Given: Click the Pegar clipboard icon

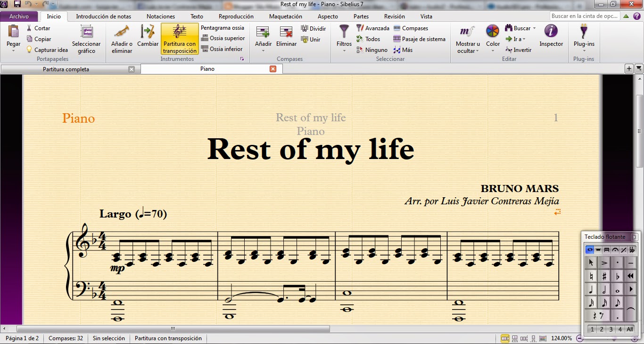Looking at the screenshot, I should (x=14, y=32).
